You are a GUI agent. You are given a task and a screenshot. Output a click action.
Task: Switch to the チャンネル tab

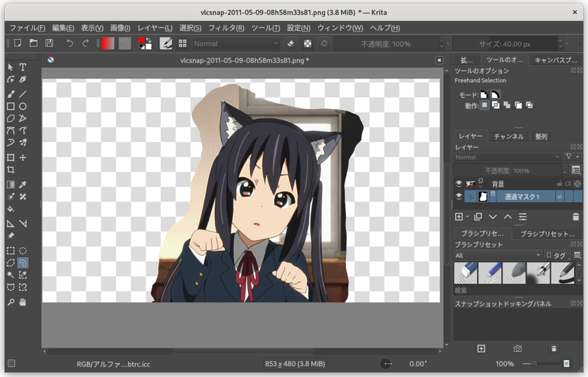(508, 136)
